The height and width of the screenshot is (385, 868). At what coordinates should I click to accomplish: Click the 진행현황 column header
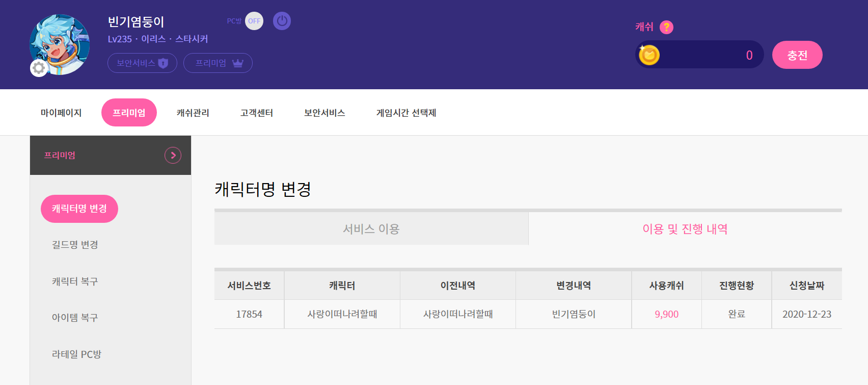[737, 286]
